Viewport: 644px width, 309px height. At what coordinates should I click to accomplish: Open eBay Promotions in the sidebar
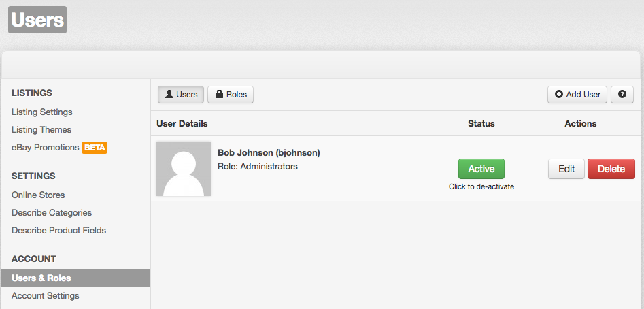tap(45, 147)
